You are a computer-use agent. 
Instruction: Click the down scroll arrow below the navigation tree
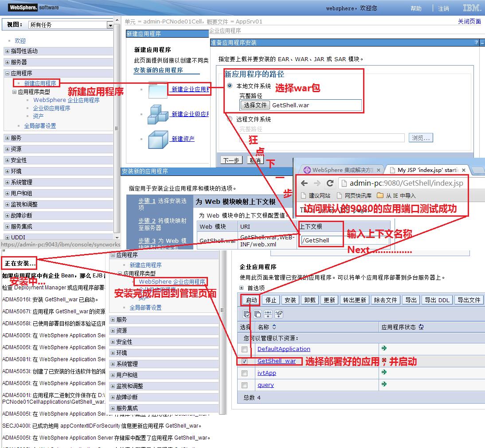117,238
